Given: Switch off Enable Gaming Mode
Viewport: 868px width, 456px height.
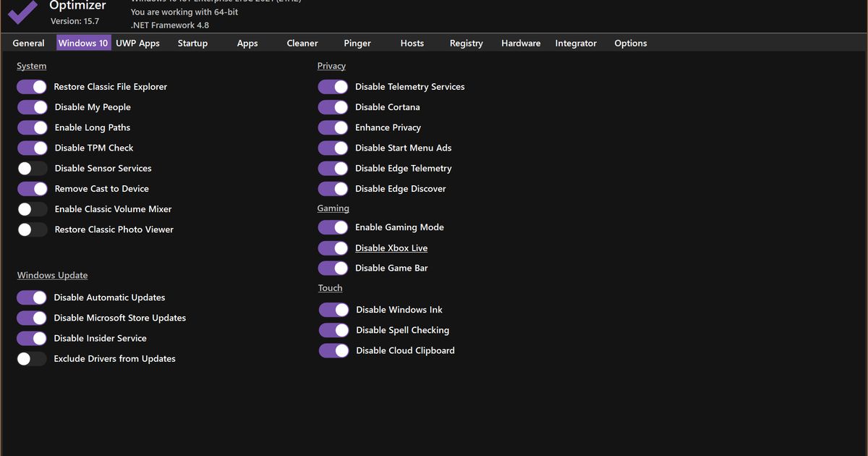Looking at the screenshot, I should click(x=333, y=227).
